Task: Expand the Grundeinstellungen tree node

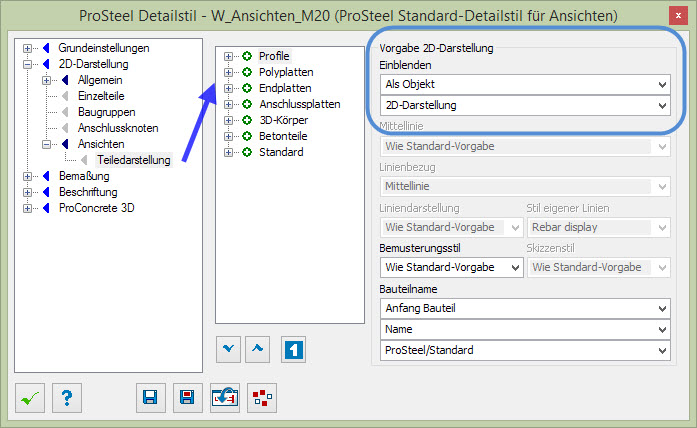Action: pos(28,48)
